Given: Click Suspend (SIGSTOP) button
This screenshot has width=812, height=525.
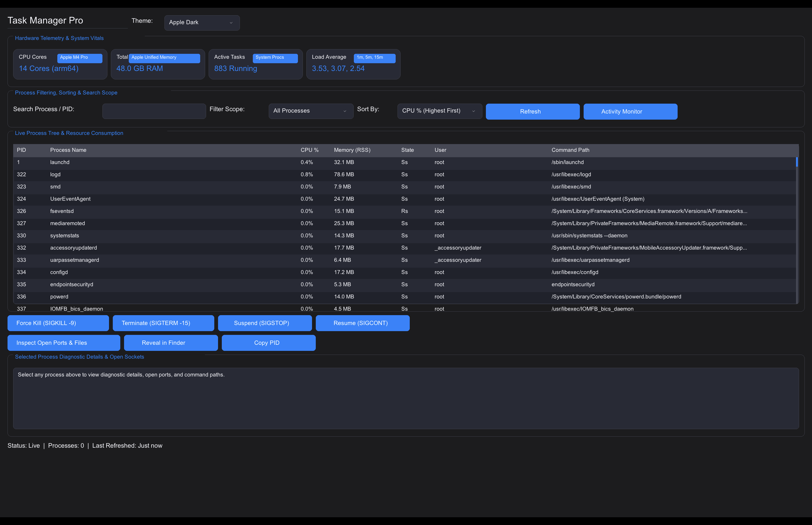Looking at the screenshot, I should pos(265,323).
